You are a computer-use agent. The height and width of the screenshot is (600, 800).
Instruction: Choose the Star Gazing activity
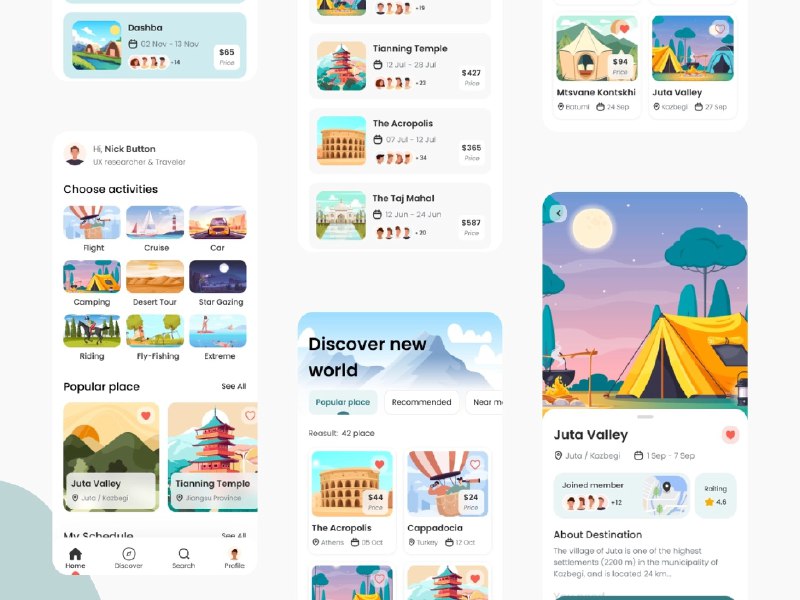click(218, 283)
